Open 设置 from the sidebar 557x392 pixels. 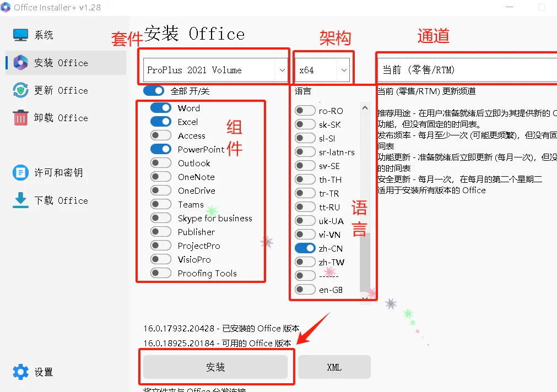pos(66,372)
